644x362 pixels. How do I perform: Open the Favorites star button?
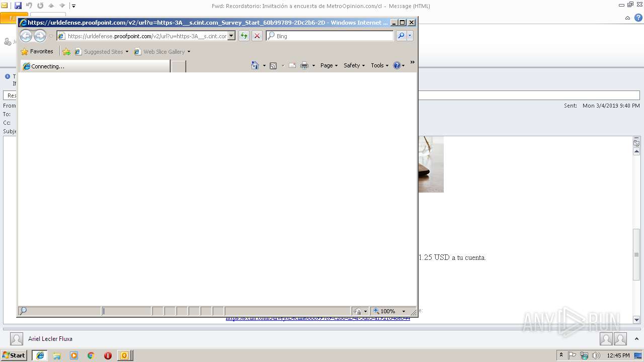pos(37,51)
